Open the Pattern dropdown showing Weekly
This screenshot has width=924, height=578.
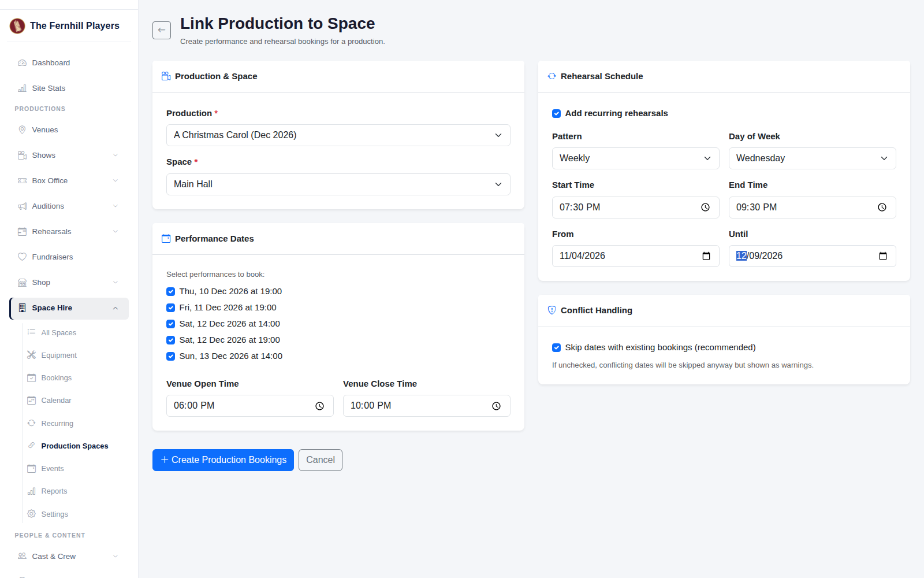[x=636, y=158]
